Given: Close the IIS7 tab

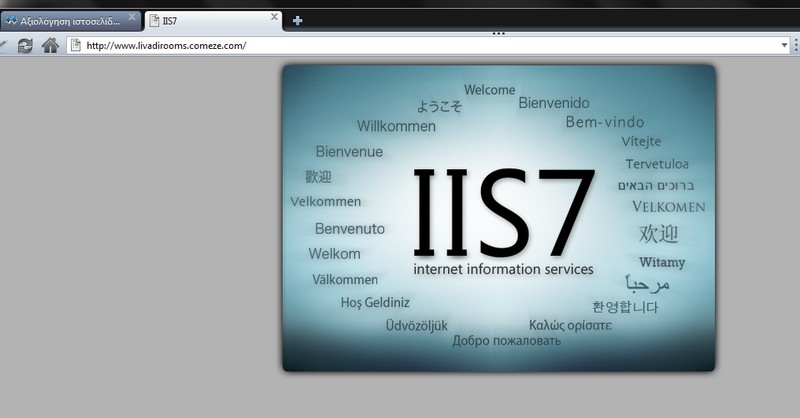Looking at the screenshot, I should [274, 17].
